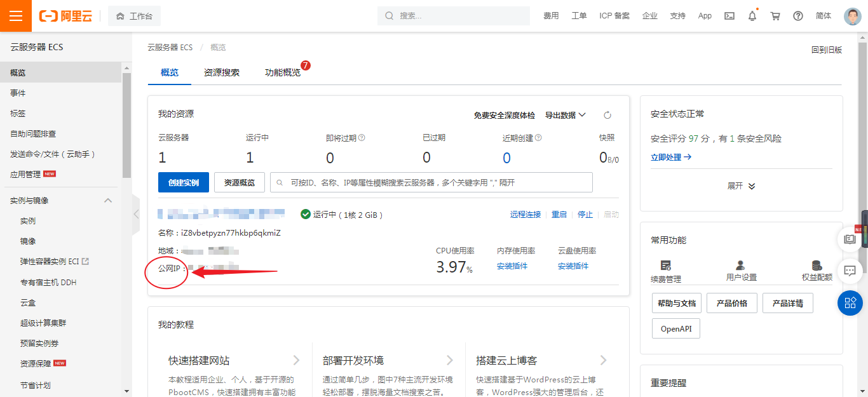Switch to the 功能概览 tab
The image size is (868, 397).
283,72
